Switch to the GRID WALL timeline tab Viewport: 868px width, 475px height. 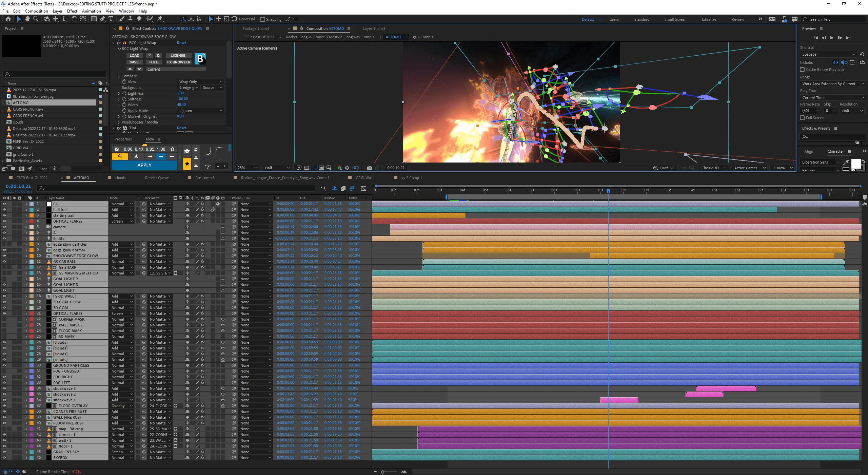(x=365, y=178)
